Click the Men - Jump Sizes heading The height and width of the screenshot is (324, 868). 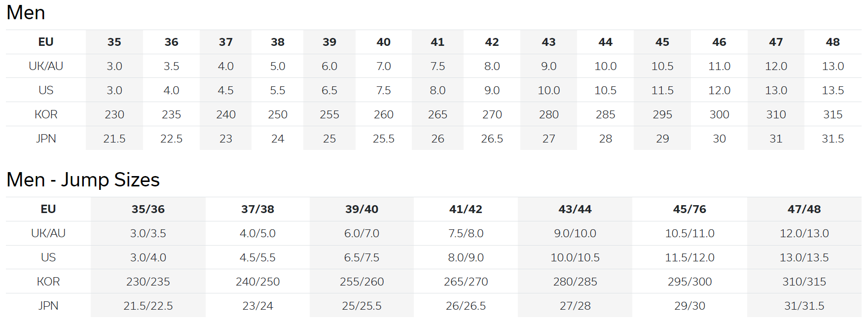[83, 180]
